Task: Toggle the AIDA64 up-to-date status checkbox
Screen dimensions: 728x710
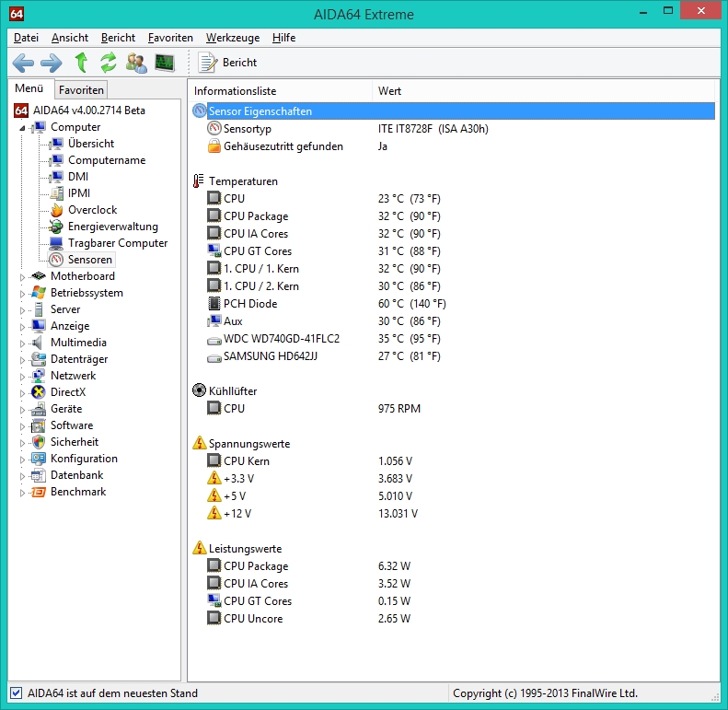Action: coord(16,693)
